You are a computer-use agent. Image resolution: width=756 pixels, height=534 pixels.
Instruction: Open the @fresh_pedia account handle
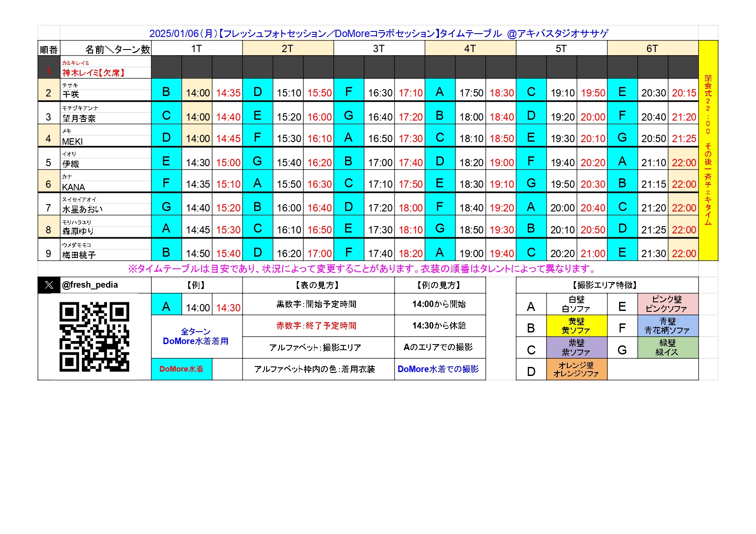point(90,285)
